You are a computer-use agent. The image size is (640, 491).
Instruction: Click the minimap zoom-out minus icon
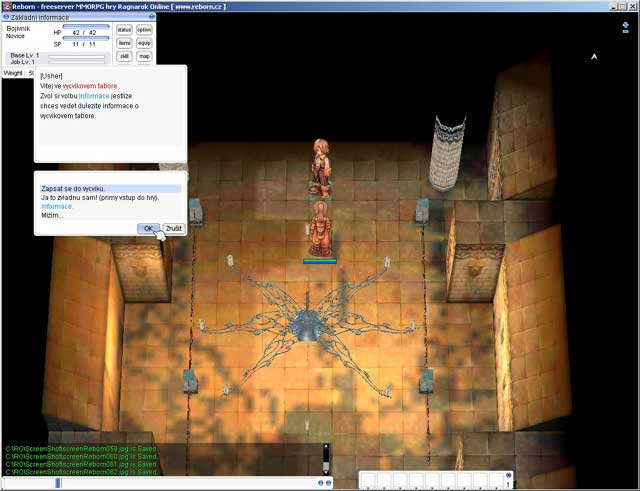pyautogui.click(x=625, y=32)
